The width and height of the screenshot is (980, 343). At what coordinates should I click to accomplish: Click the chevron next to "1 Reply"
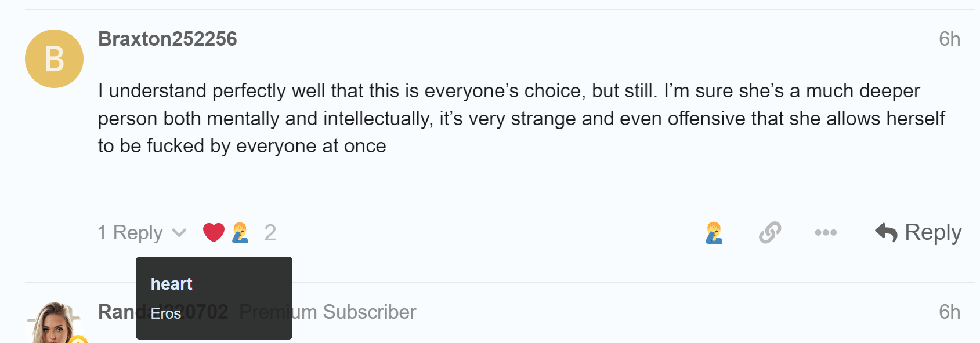(179, 233)
